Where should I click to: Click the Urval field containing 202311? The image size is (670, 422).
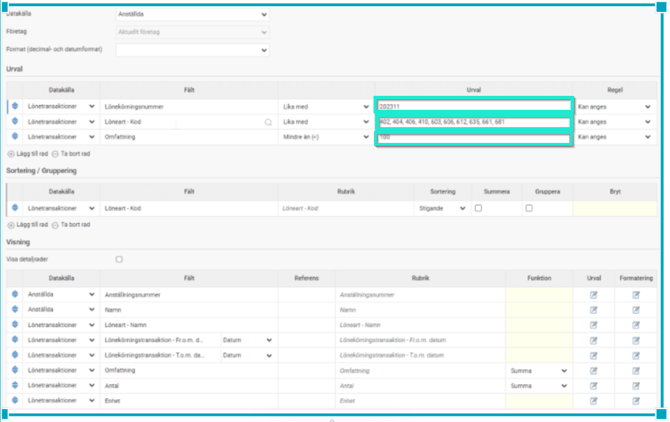474,106
